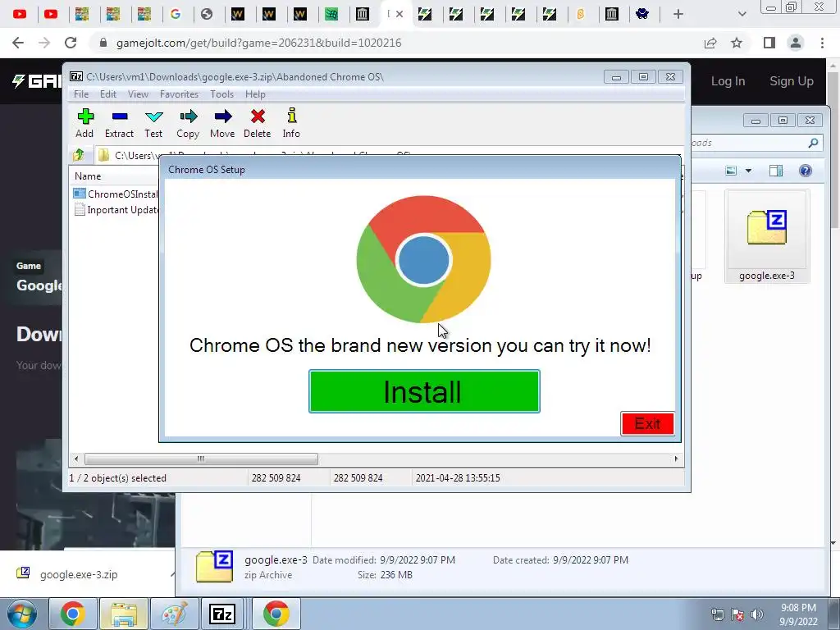This screenshot has height=630, width=840.
Task: Select the ChromeOSInstall file in archive list
Action: click(116, 194)
